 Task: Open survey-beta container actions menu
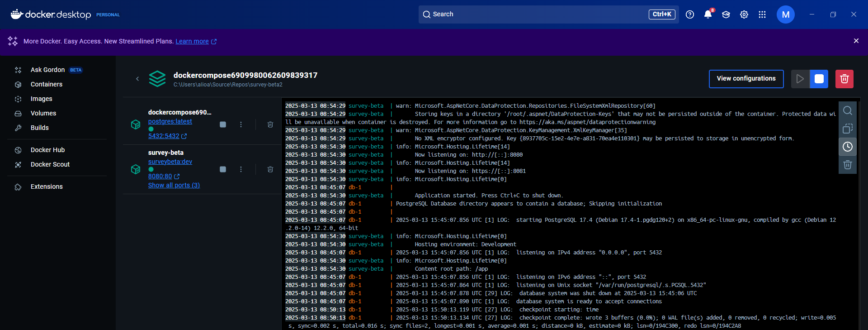[x=241, y=169]
